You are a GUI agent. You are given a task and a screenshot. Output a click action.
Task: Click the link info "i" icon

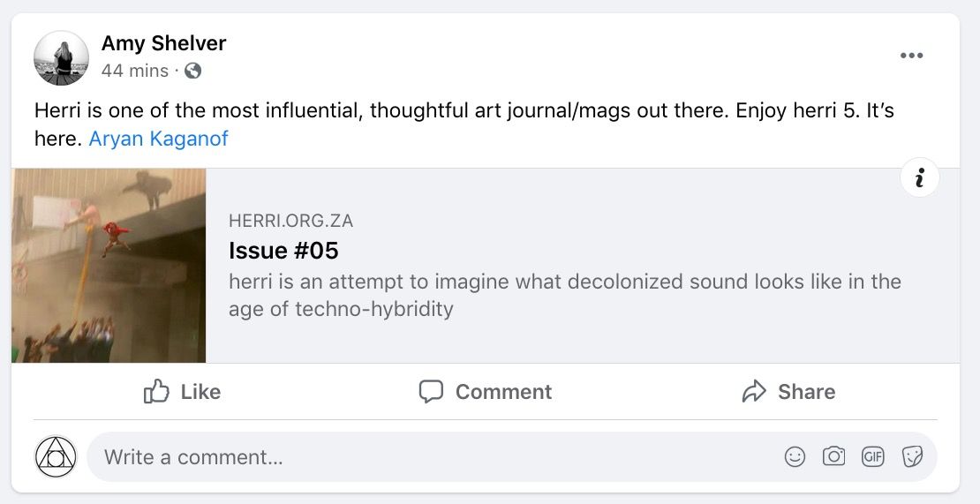(x=919, y=178)
